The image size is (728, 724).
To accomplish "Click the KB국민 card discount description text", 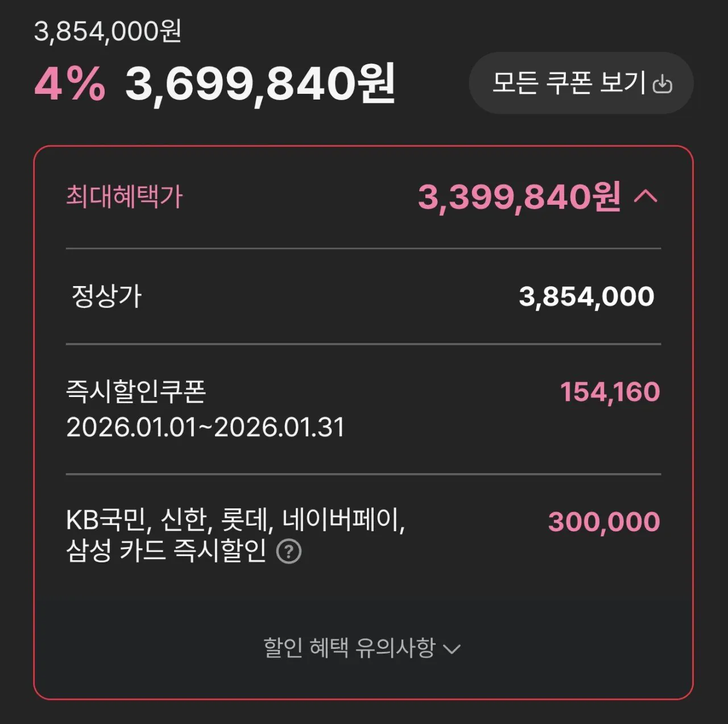I will point(239,518).
